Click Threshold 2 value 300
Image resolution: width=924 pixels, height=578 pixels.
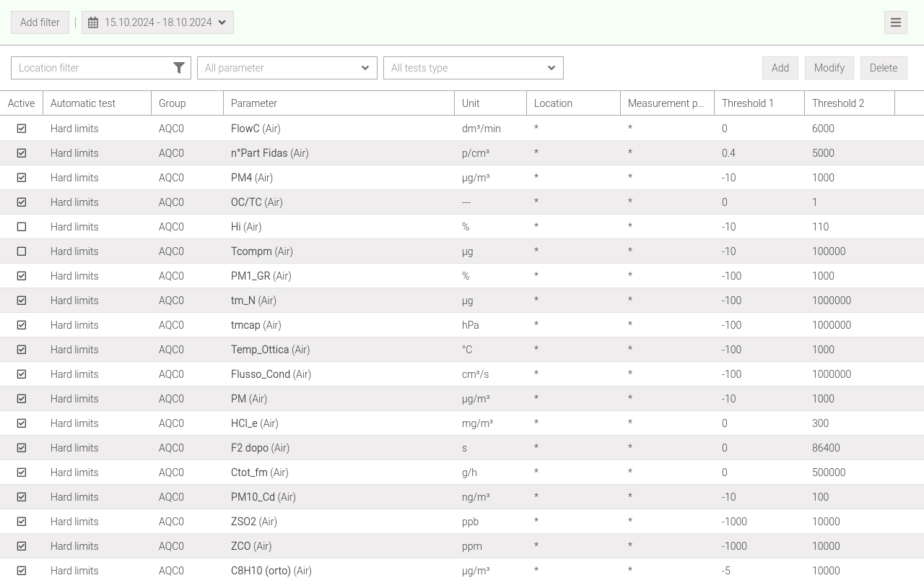point(820,423)
